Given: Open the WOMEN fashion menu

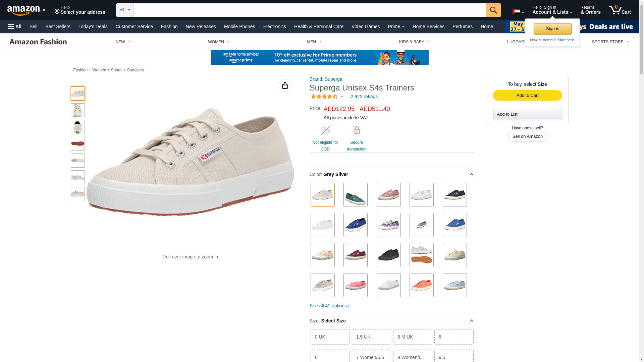Looking at the screenshot, I should pos(219,42).
